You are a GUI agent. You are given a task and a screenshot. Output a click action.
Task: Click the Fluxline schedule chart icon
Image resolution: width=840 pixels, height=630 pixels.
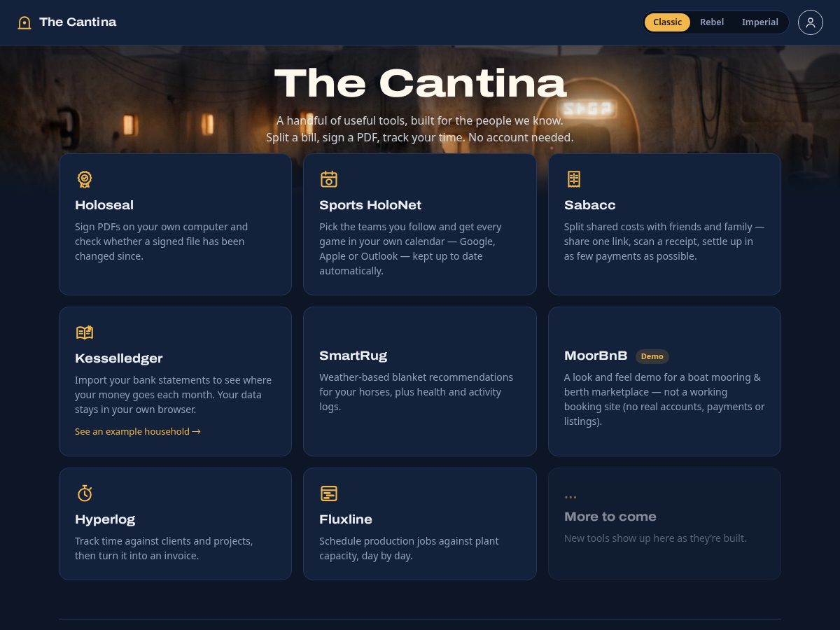click(329, 493)
